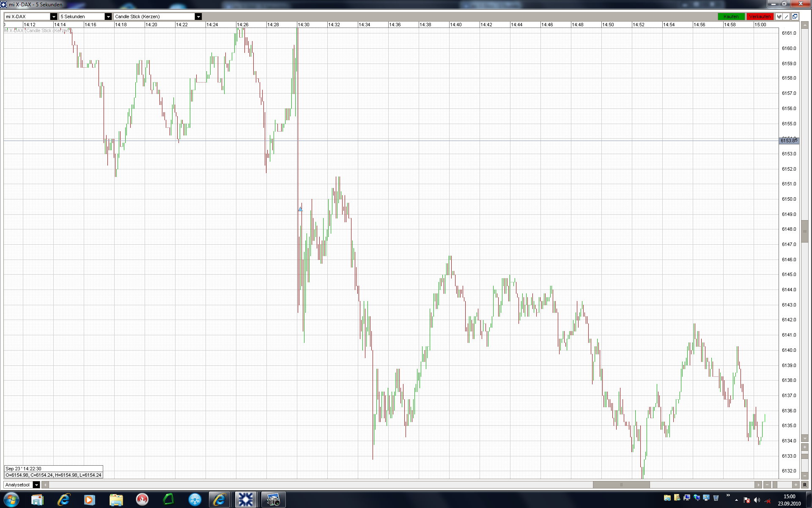Click the blue triangle marker on chart
The image size is (812, 508).
click(300, 209)
